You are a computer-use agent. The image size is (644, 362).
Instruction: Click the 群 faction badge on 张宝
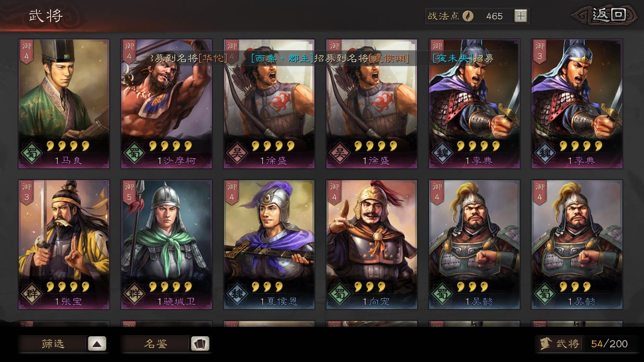coord(31,294)
